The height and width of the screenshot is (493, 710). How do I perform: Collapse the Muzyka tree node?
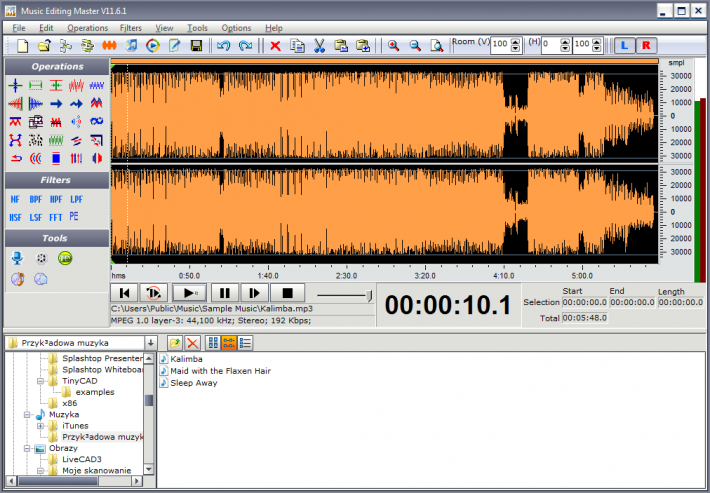click(x=27, y=415)
